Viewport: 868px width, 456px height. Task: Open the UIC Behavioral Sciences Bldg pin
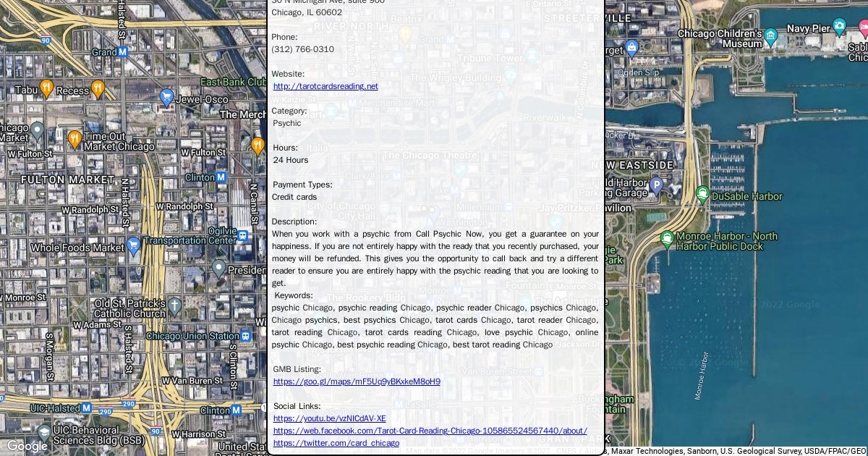coord(44,433)
